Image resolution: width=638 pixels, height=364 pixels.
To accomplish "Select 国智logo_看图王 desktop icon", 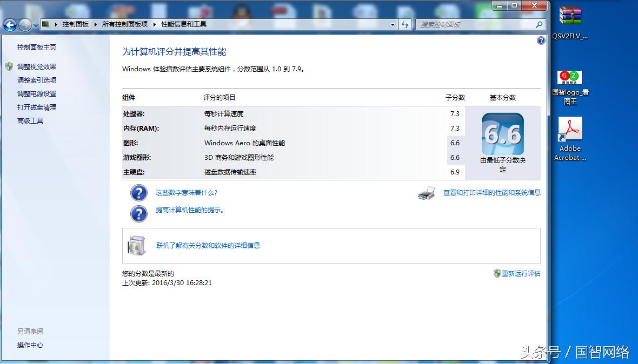I will pos(570,87).
